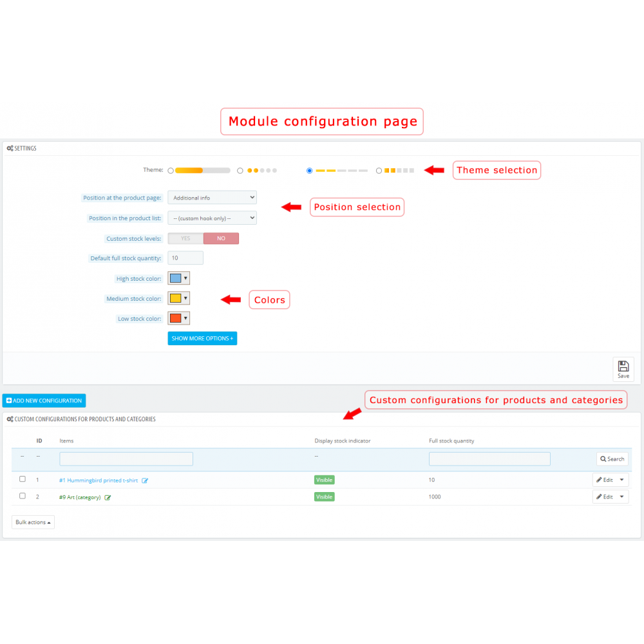Click the Visible badge on row 1
Image resolution: width=644 pixels, height=644 pixels.
pyautogui.click(x=324, y=480)
